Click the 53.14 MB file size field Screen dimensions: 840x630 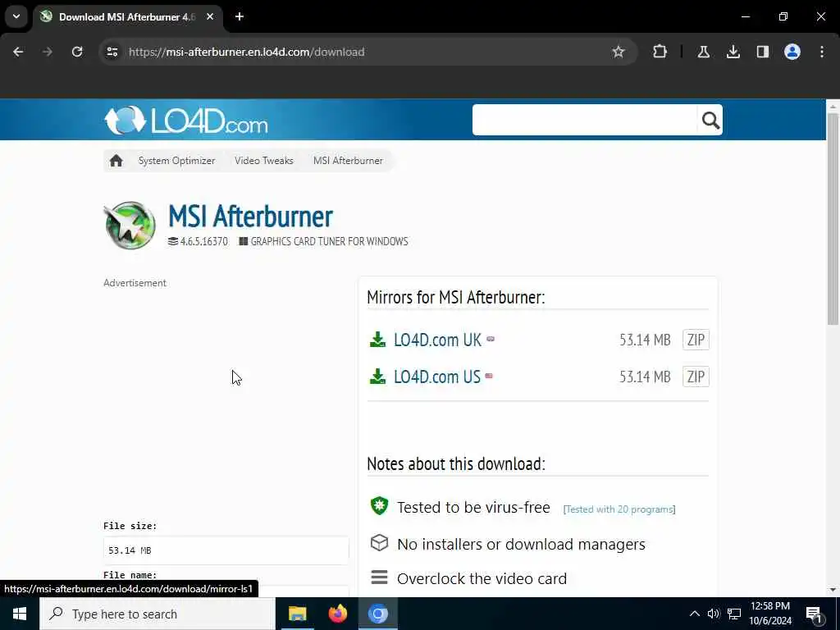226,550
